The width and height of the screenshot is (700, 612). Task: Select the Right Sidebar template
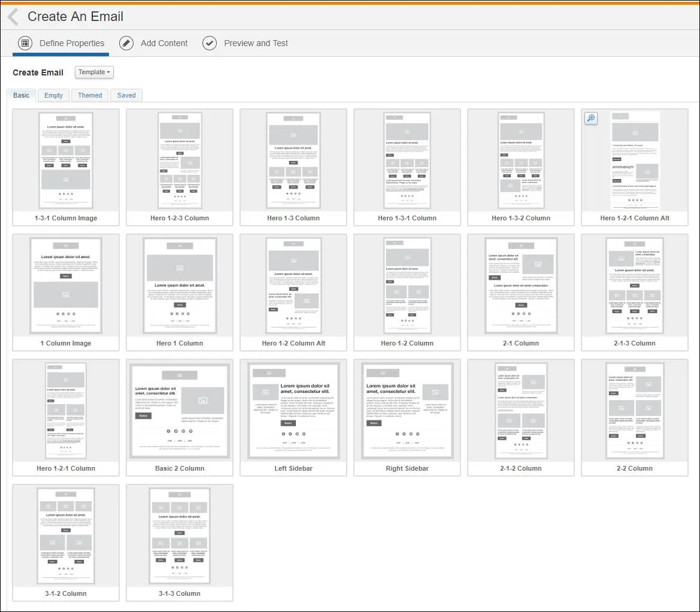pos(407,417)
